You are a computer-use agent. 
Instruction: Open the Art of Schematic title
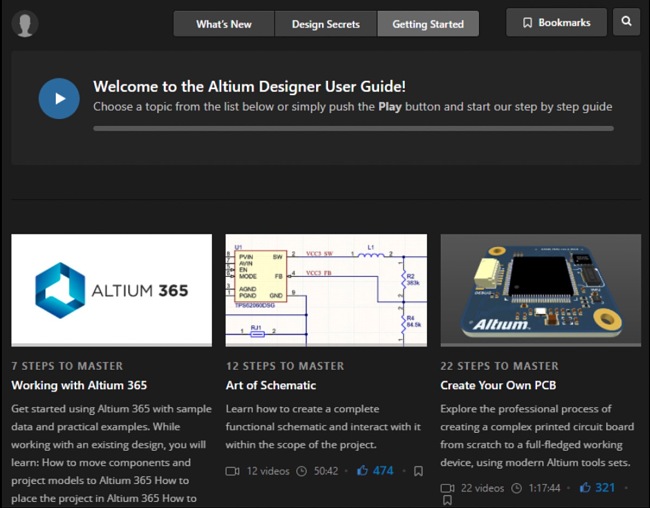[271, 385]
